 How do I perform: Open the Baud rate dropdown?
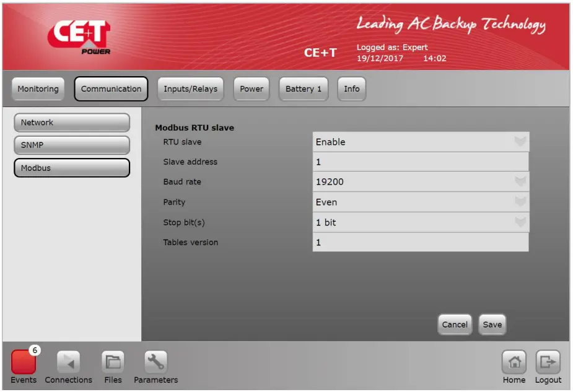click(x=421, y=181)
